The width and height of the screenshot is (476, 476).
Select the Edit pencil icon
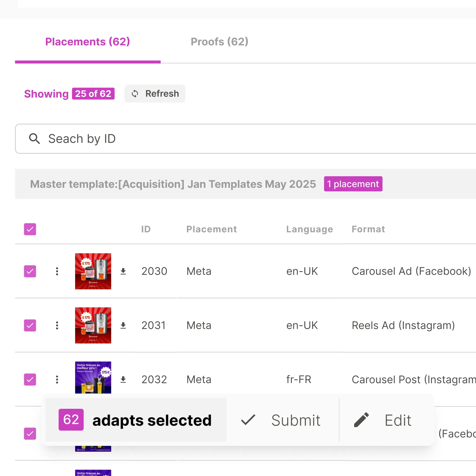[x=361, y=420]
